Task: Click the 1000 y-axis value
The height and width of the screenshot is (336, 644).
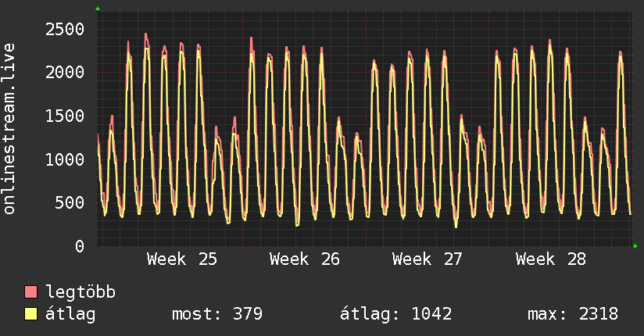Action: click(x=65, y=159)
